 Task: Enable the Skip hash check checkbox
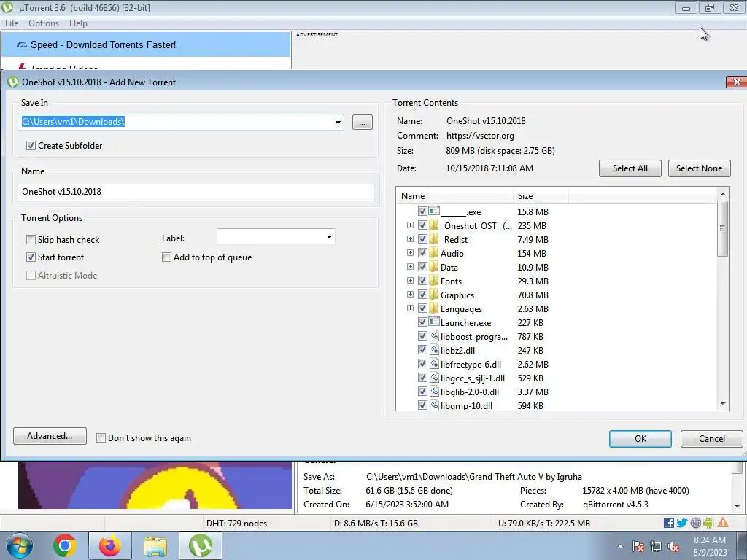[x=31, y=239]
